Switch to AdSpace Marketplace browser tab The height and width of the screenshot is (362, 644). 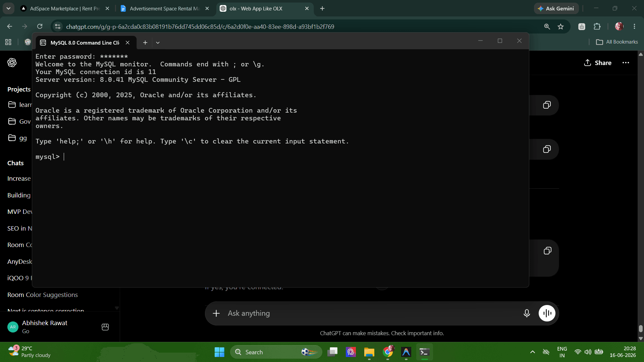[x=65, y=8]
